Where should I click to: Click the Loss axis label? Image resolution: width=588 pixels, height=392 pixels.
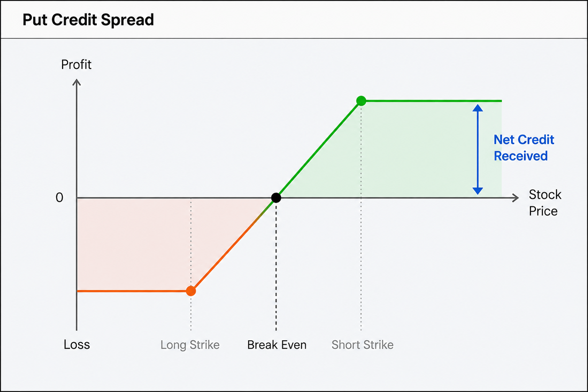(x=77, y=344)
